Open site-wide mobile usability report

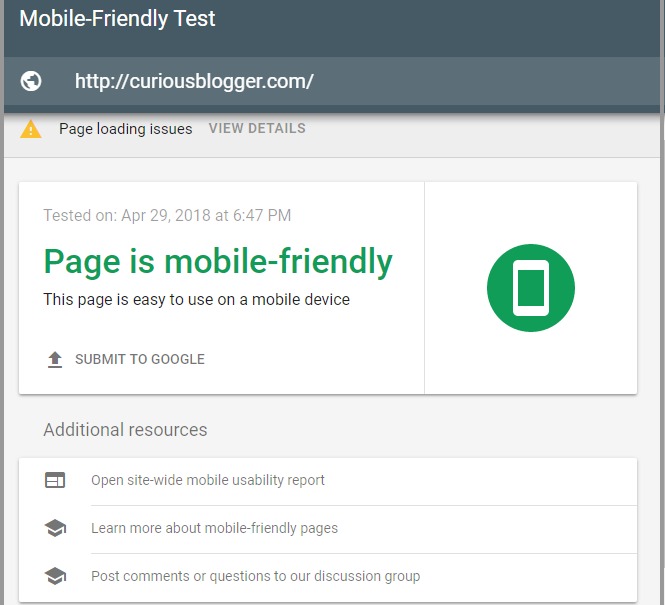click(328, 480)
